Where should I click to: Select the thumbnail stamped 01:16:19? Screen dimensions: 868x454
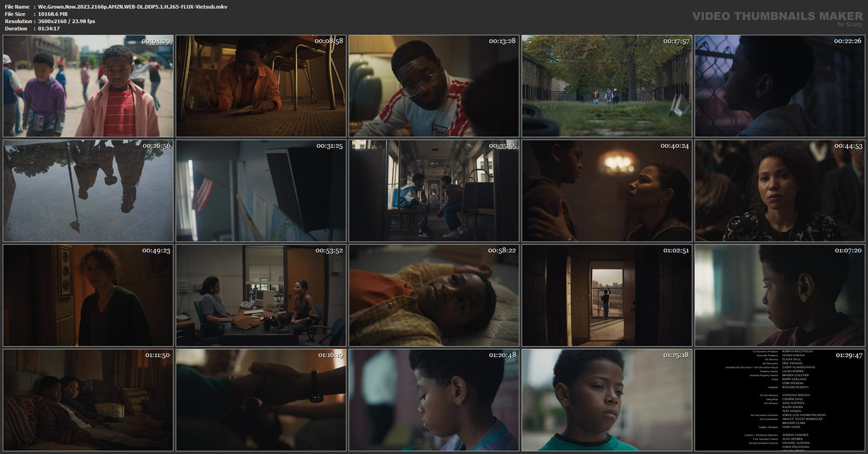[x=261, y=400]
